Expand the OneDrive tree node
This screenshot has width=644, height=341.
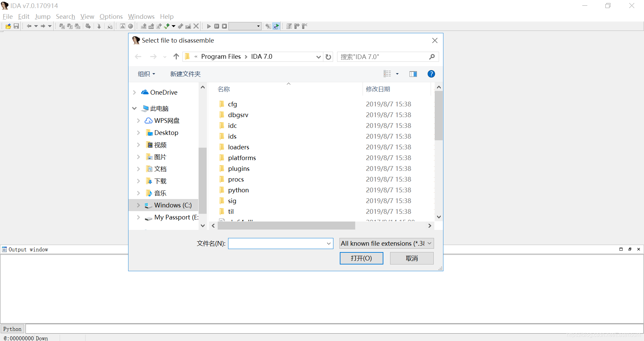coord(135,92)
